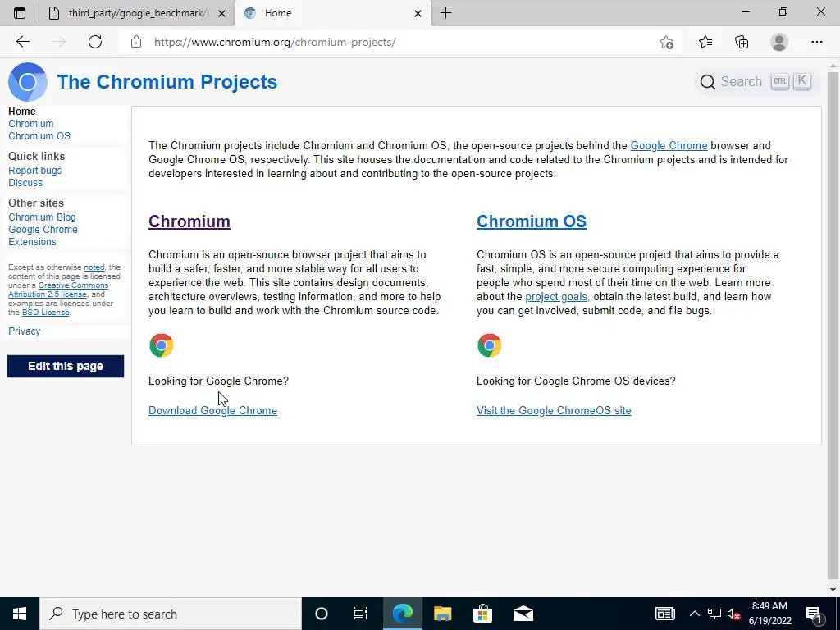The width and height of the screenshot is (840, 630).
Task: Close the Home tab
Action: (418, 13)
